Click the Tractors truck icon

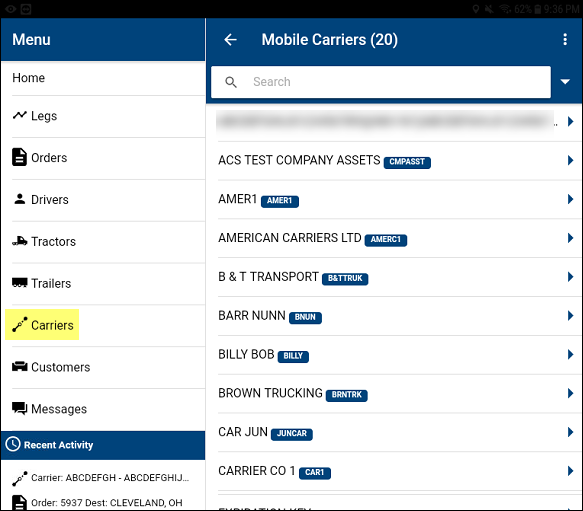pos(19,241)
